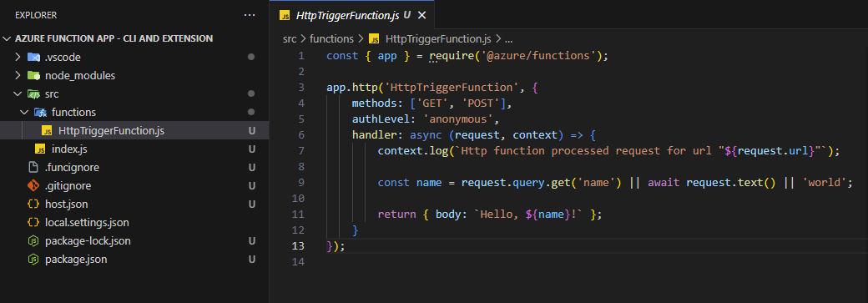Click line number 13 in the gutter
Viewport: 868px width, 303px height.
298,246
